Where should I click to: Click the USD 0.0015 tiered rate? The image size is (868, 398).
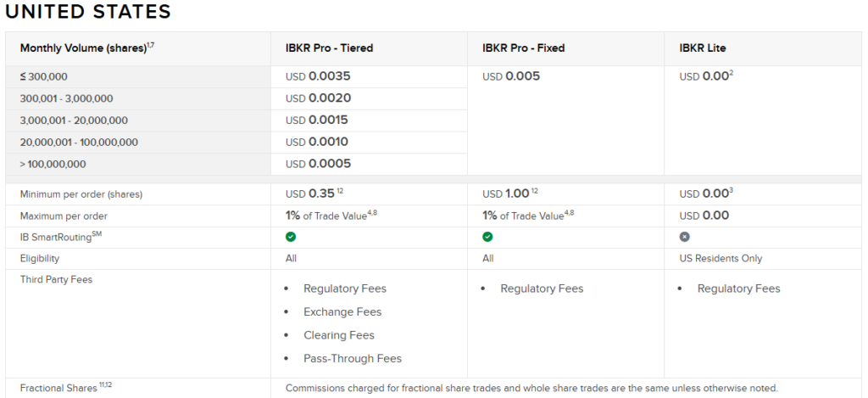coord(317,120)
